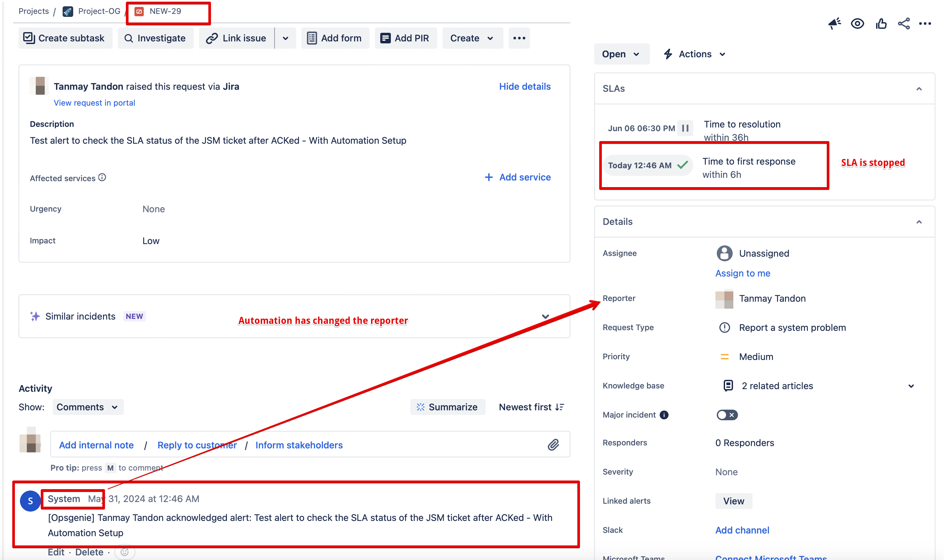The image size is (944, 560).
Task: Click the Assign to me link
Action: 742,273
